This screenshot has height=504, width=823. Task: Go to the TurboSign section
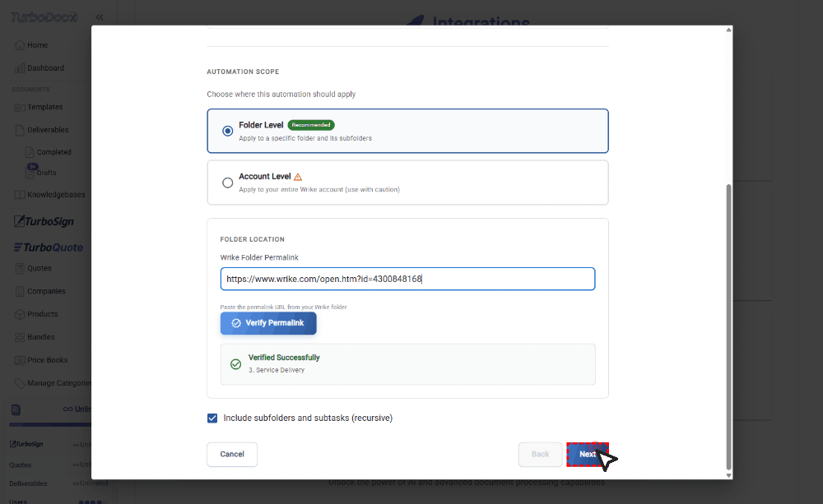[49, 220]
